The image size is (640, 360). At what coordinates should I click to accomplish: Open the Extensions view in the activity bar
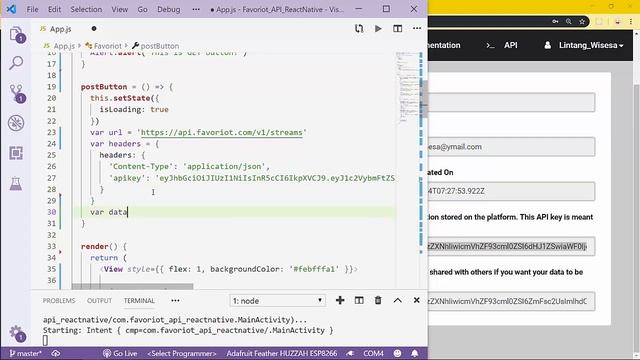tap(16, 153)
